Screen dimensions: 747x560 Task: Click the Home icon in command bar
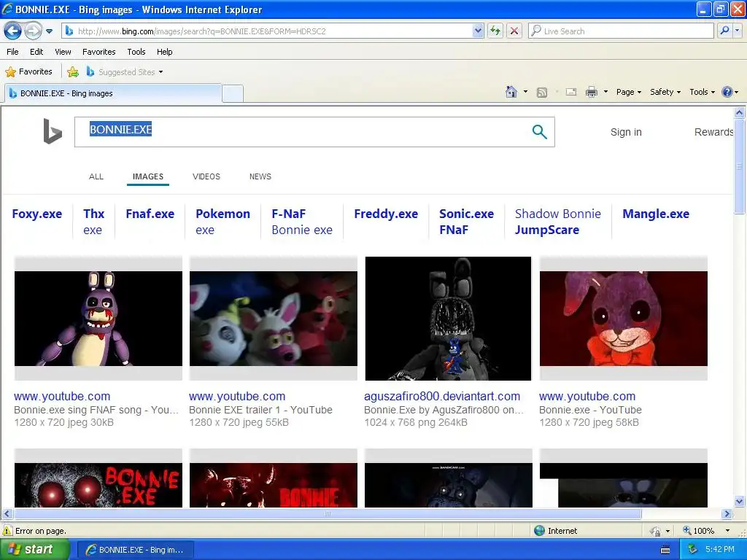(x=511, y=92)
